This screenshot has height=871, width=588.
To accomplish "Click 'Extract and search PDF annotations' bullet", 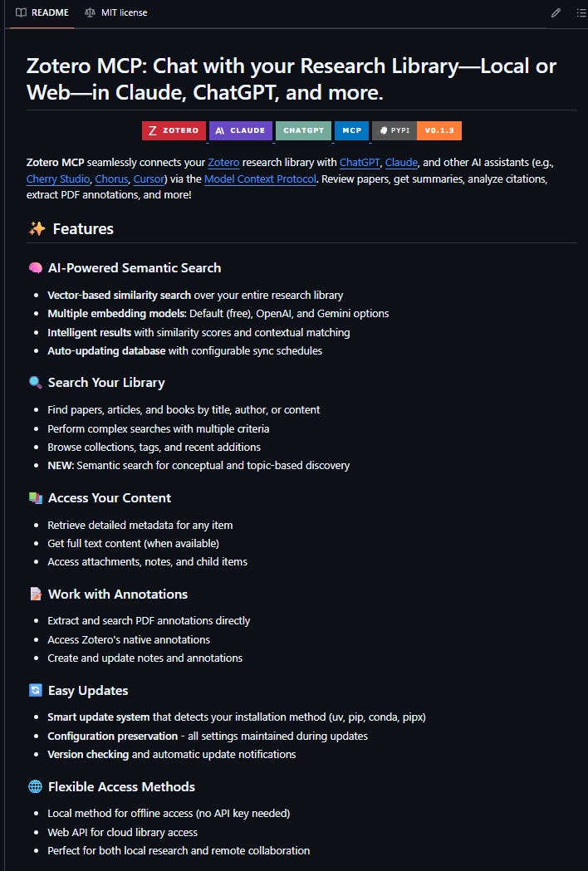I will (x=149, y=621).
